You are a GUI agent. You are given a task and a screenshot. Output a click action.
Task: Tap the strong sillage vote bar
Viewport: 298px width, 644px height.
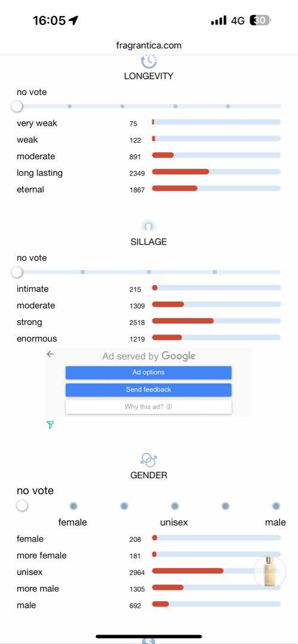(217, 321)
